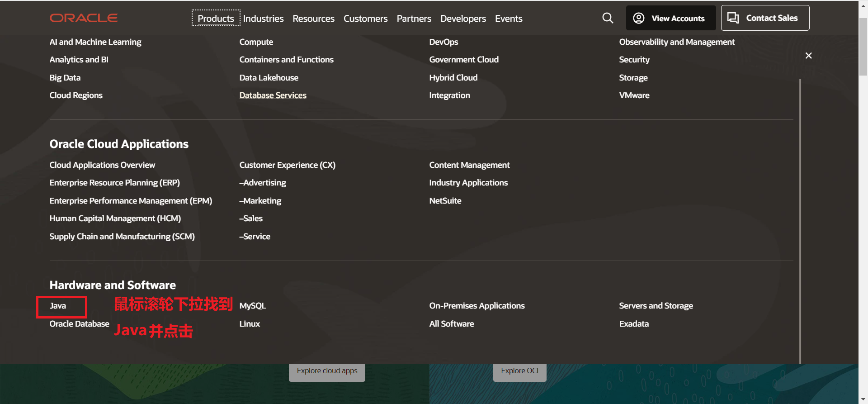Screen dimensions: 868x404
Task: Close the Products menu with X
Action: [x=808, y=56]
